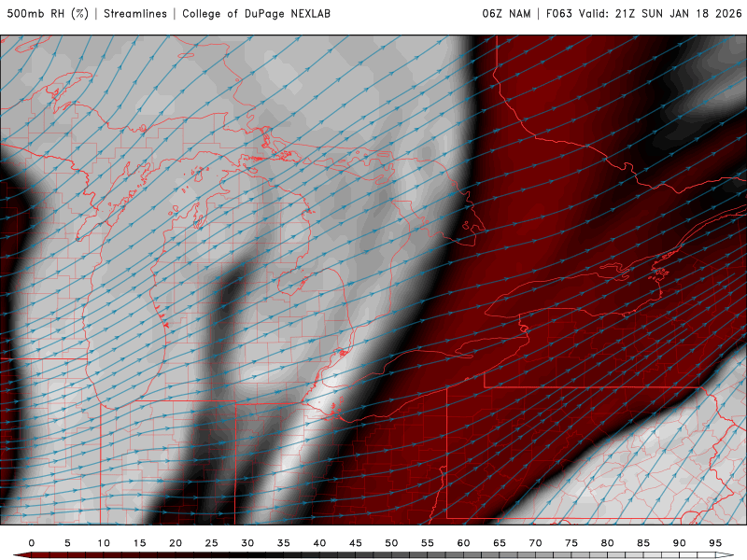The height and width of the screenshot is (560, 747).
Task: Select the '65' value on the legend
Action: (500, 543)
